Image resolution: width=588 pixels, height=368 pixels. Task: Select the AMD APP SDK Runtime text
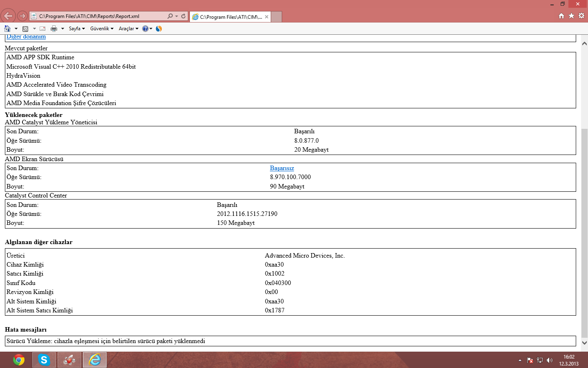tap(40, 57)
